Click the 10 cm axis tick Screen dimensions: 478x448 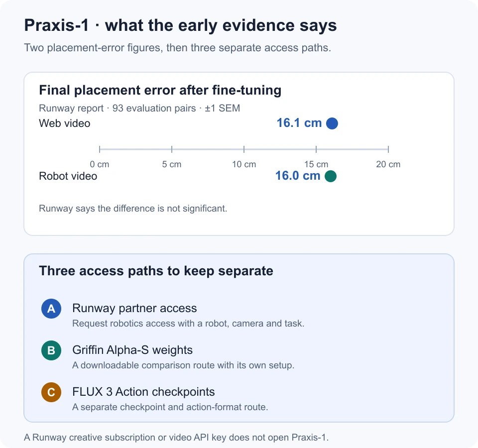click(244, 149)
